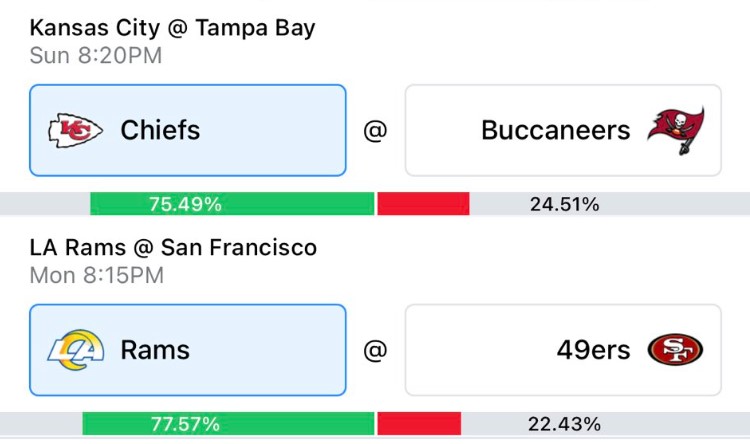This screenshot has height=444, width=750.
Task: Click the @ symbol between Rams and 49ers
Action: [375, 350]
